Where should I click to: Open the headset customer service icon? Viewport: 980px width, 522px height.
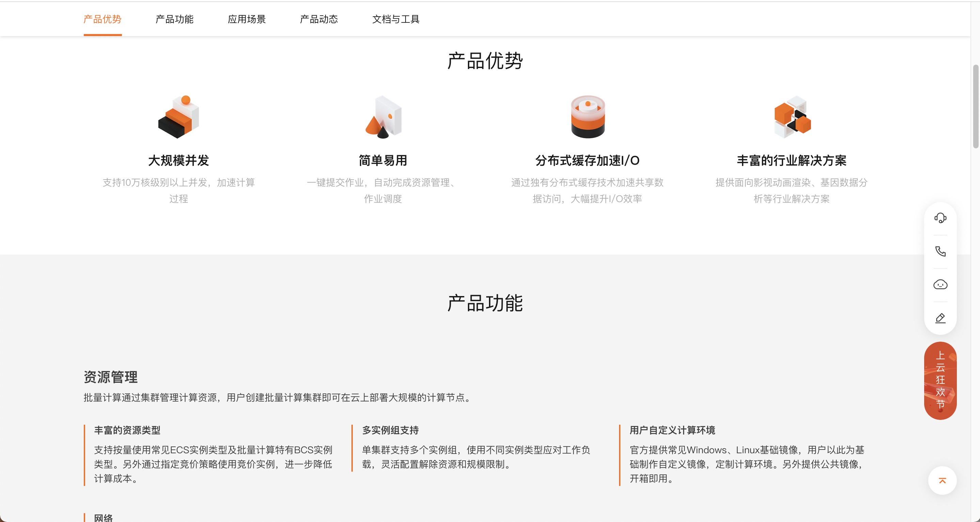click(940, 218)
